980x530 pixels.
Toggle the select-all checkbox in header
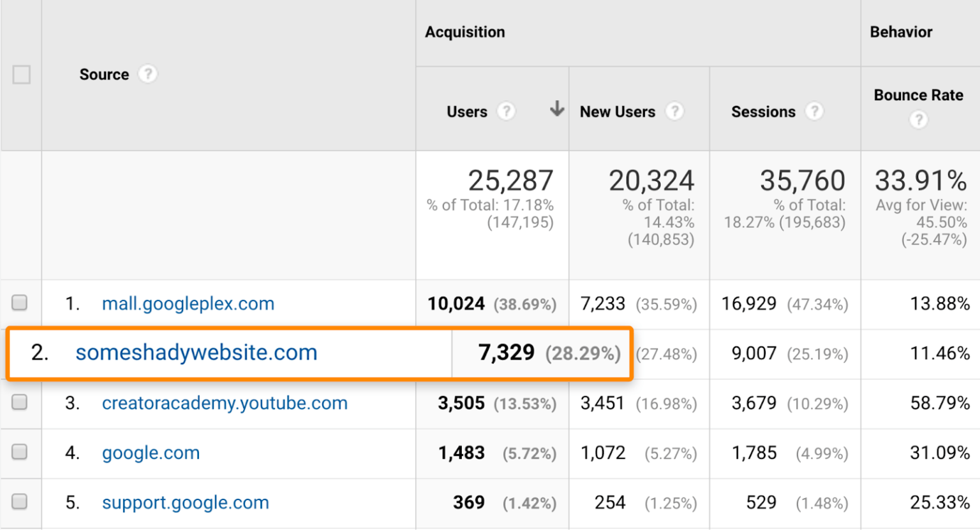[x=22, y=75]
